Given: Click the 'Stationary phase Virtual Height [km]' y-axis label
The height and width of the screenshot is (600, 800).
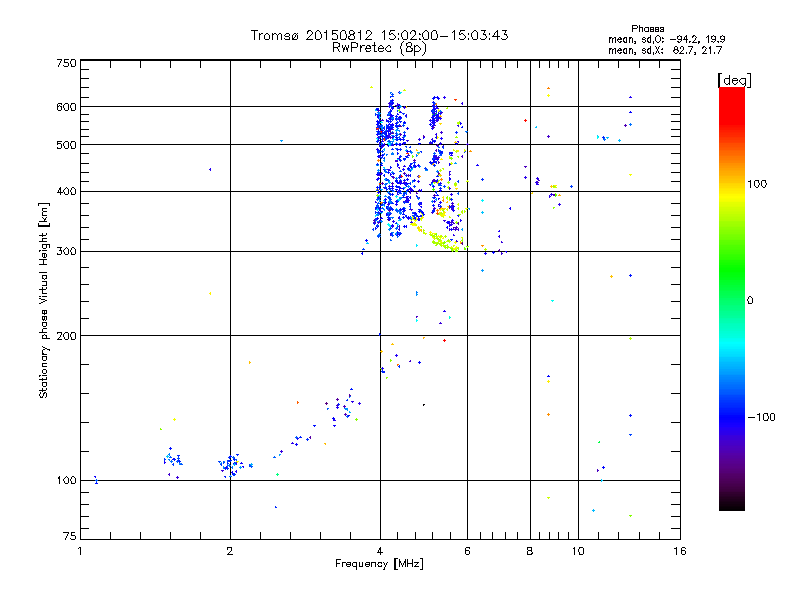Looking at the screenshot, I should [x=43, y=300].
